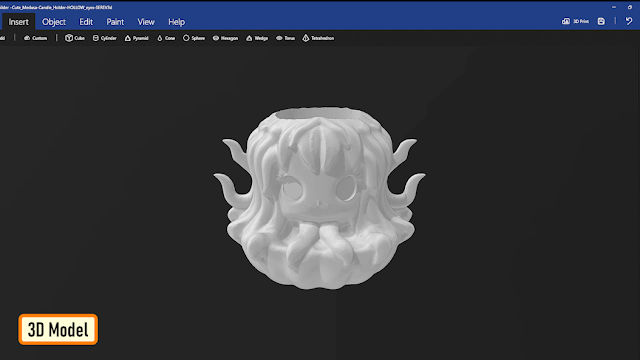Choose the Custom insert option
The width and height of the screenshot is (640, 360).
click(x=35, y=38)
